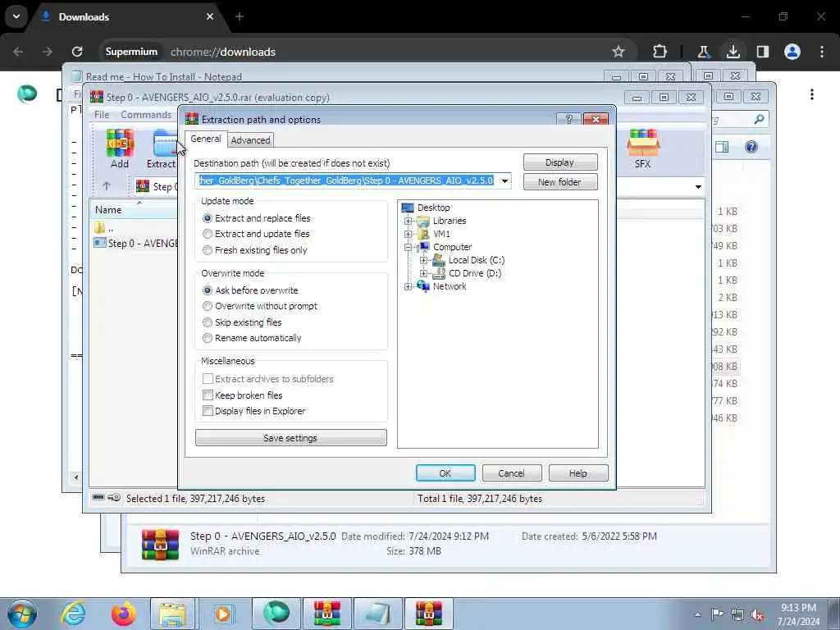
Task: Enable Display files in Explorer checkbox
Action: (208, 411)
